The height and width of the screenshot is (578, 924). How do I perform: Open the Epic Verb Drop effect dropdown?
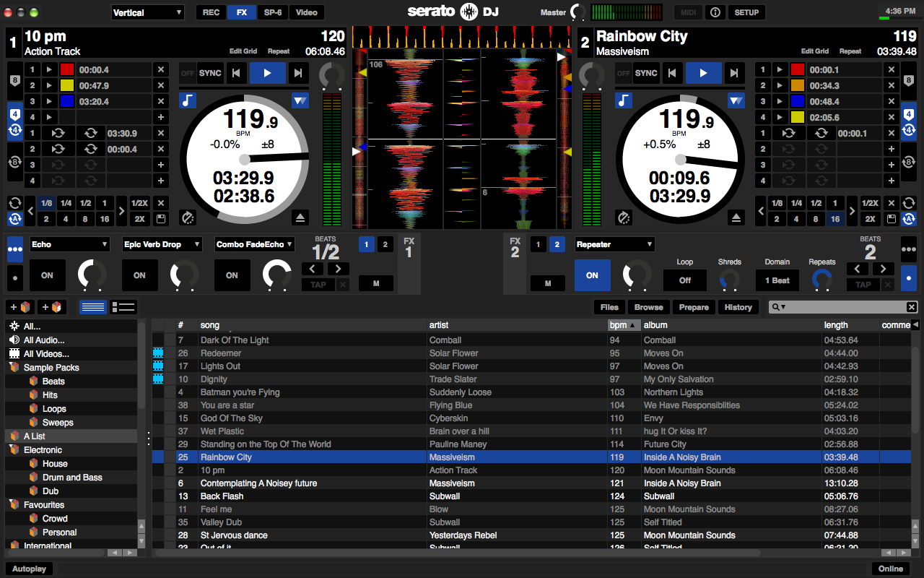[162, 244]
